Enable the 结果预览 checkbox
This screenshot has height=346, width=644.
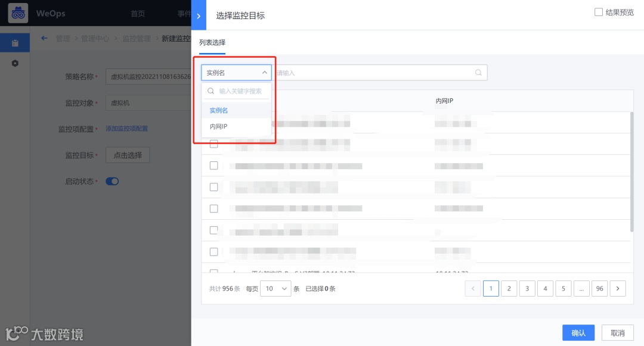(599, 13)
